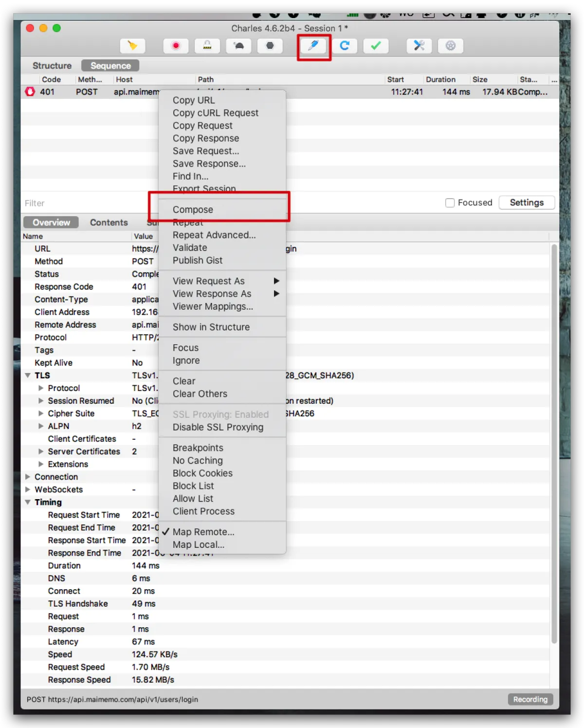Click the Compose pen icon in toolbar
Image resolution: width=584 pixels, height=728 pixels.
pos(313,46)
